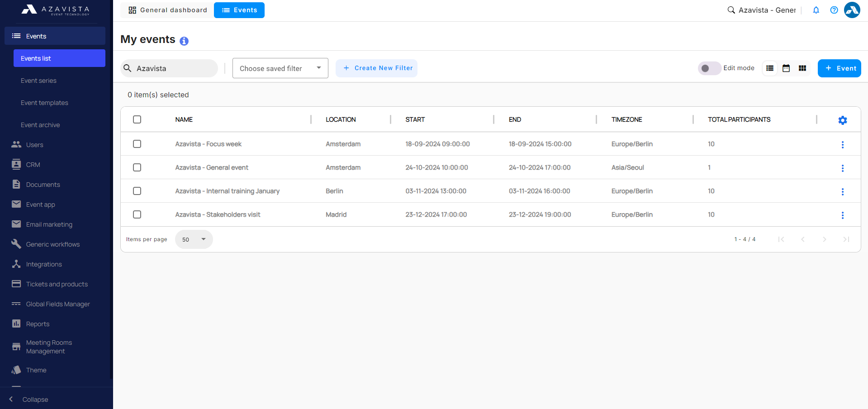Sort by NAME column header
Viewport: 868px width, 409px height.
184,119
